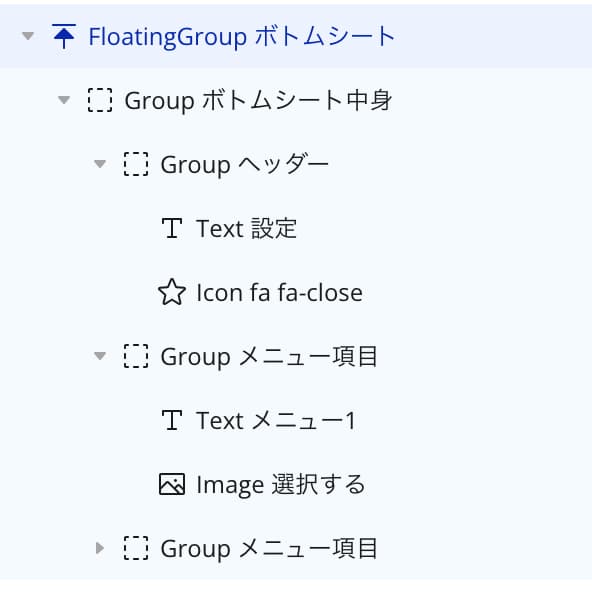Collapse the Group ヘッダー node

point(100,164)
